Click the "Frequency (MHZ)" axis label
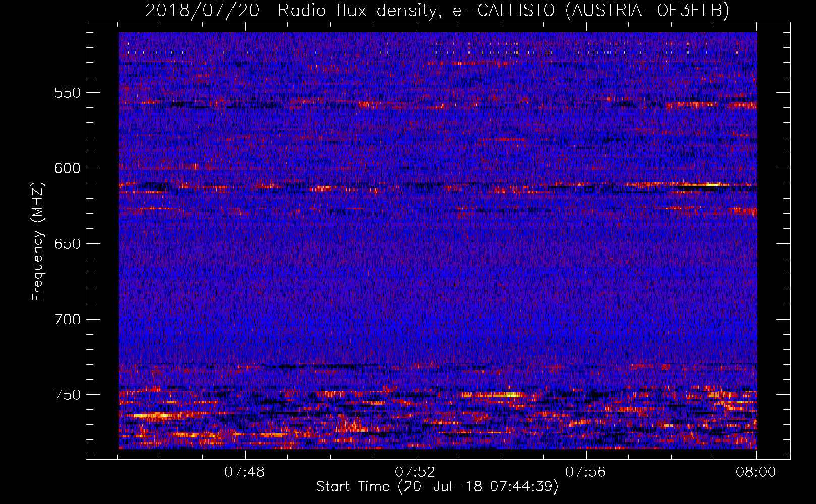This screenshot has height=504, width=816. click(x=38, y=242)
